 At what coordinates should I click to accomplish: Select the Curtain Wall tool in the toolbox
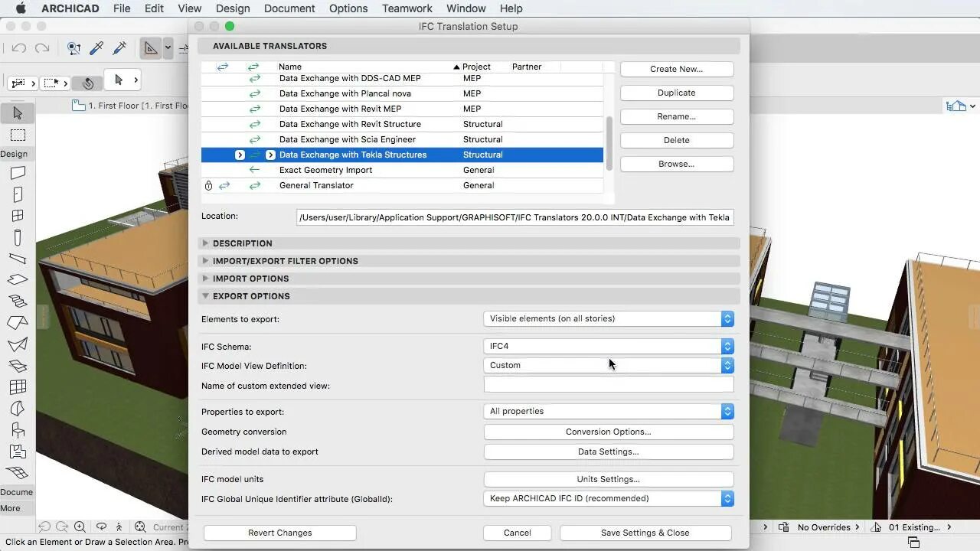click(x=18, y=387)
